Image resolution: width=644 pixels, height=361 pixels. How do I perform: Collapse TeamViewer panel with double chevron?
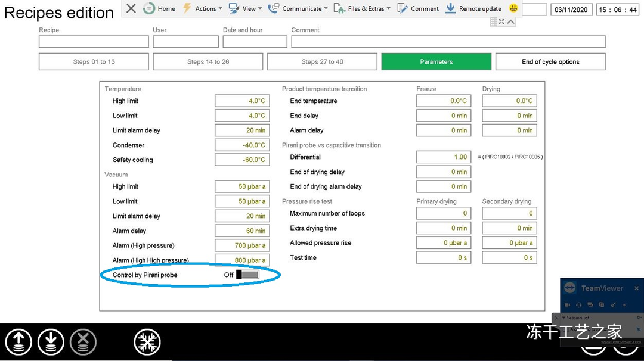point(624,305)
